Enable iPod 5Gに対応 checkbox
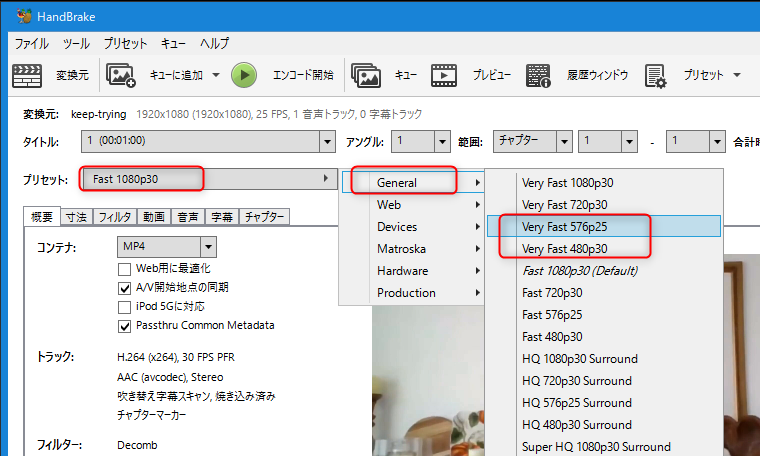The image size is (760, 456). tap(125, 307)
